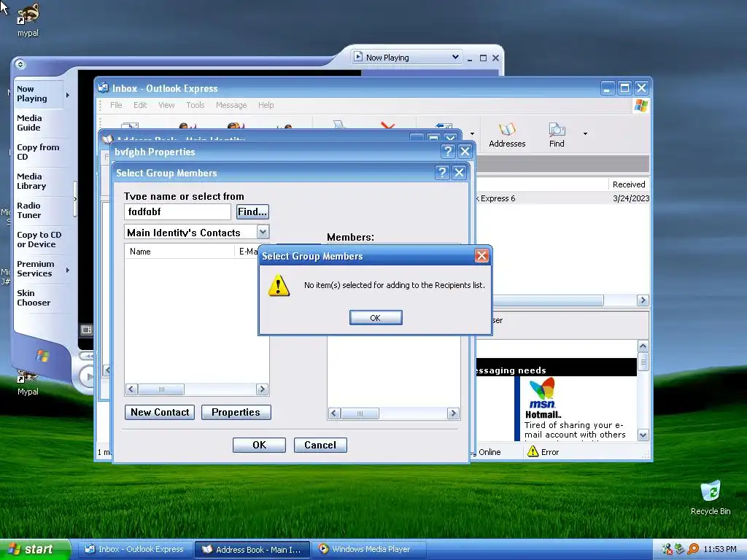
Task: Click the system tray clock showing 11:53 PM
Action: click(719, 549)
